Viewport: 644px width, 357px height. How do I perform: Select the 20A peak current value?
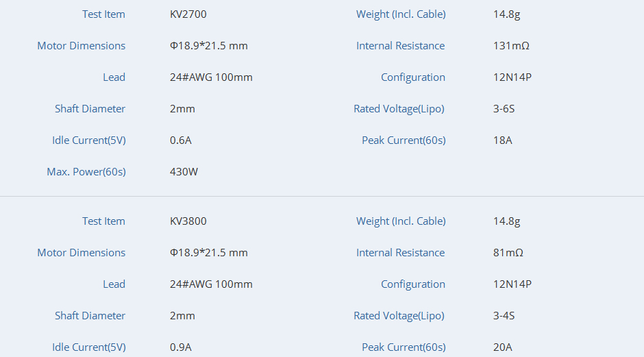[x=502, y=347]
